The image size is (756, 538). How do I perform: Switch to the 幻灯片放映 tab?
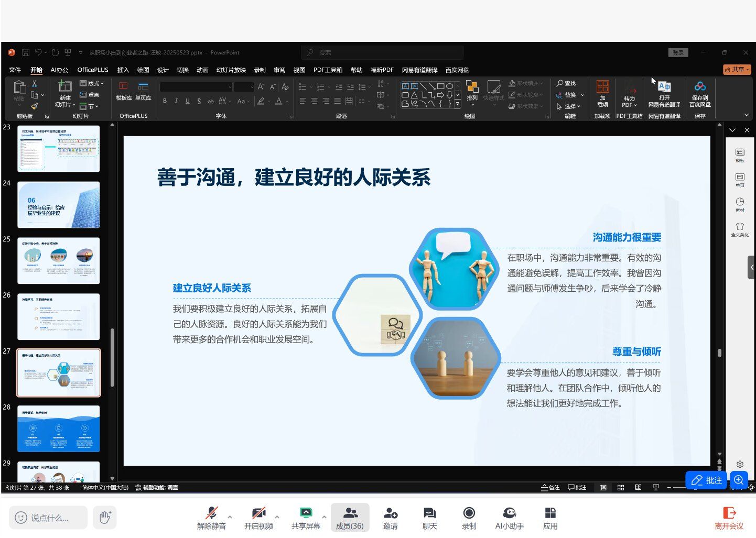point(231,70)
